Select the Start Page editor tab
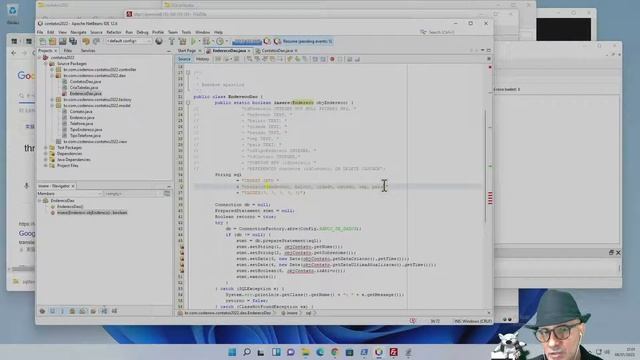 point(187,51)
